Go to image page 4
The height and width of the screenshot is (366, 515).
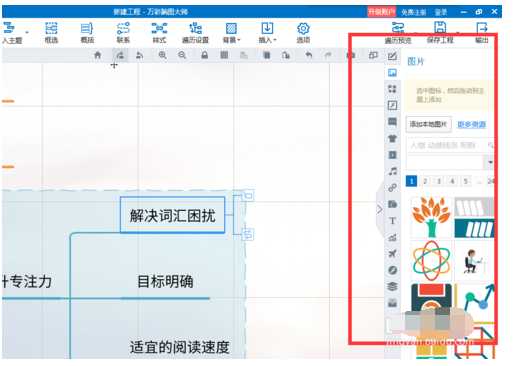pyautogui.click(x=452, y=181)
